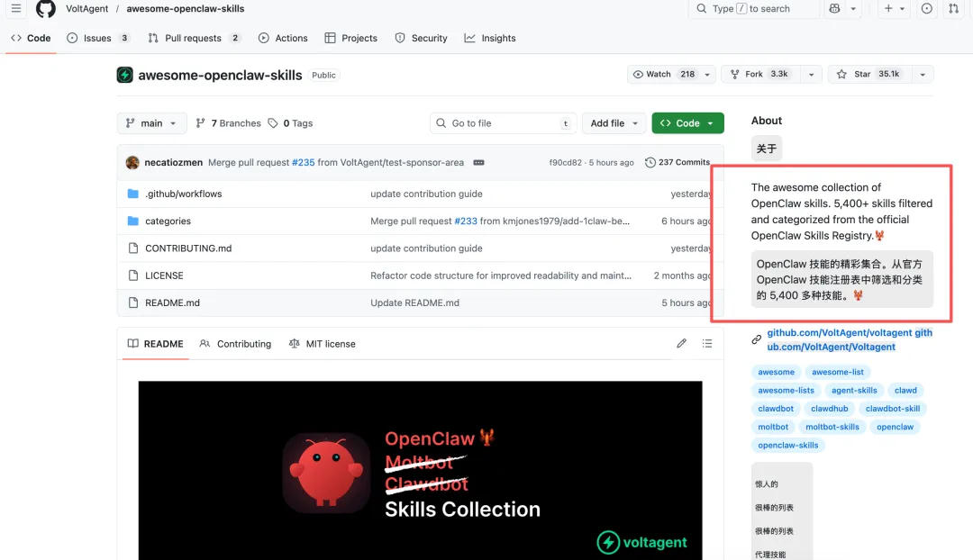Expand the Watch options dropdown arrow
The image size is (973, 560).
pyautogui.click(x=707, y=75)
